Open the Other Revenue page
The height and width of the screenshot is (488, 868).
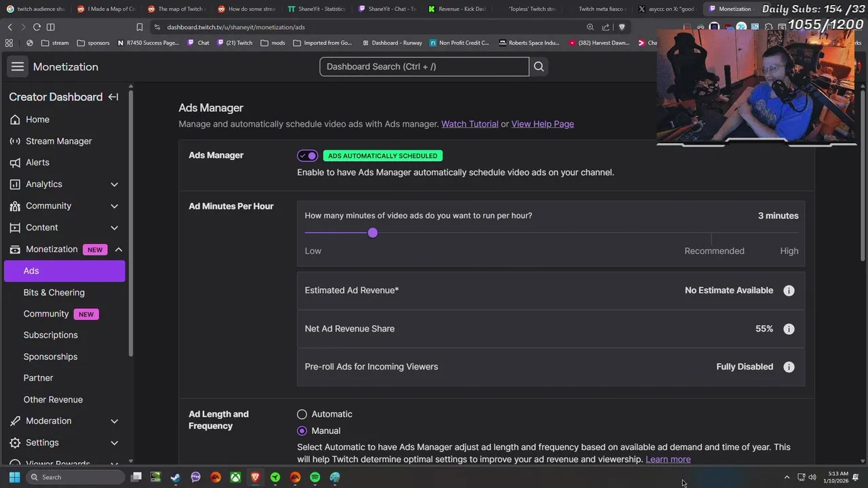[x=53, y=400]
